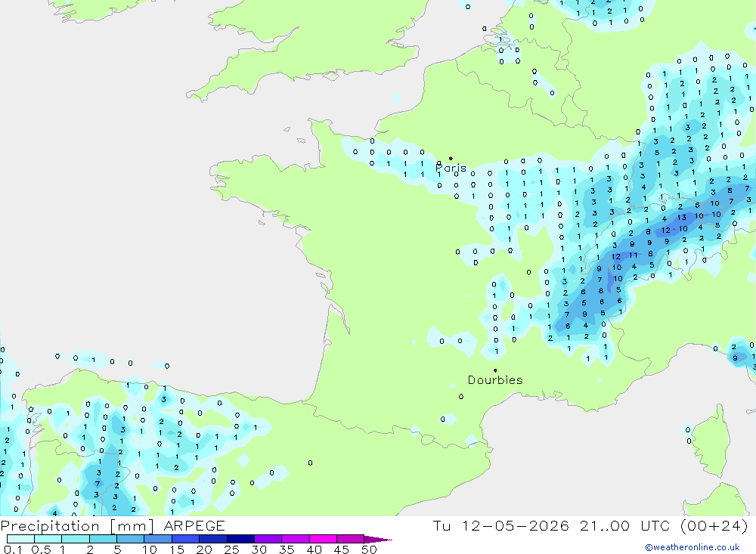This screenshot has width=756, height=554.
Task: Pick the 45–50 mm legend color swatch
Action: pos(351,539)
